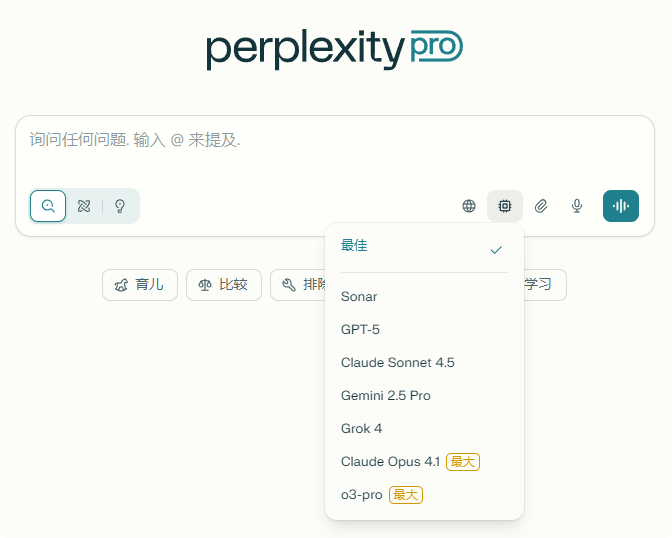The width and height of the screenshot is (672, 538).
Task: Start dictation with the microphone icon
Action: tap(577, 206)
